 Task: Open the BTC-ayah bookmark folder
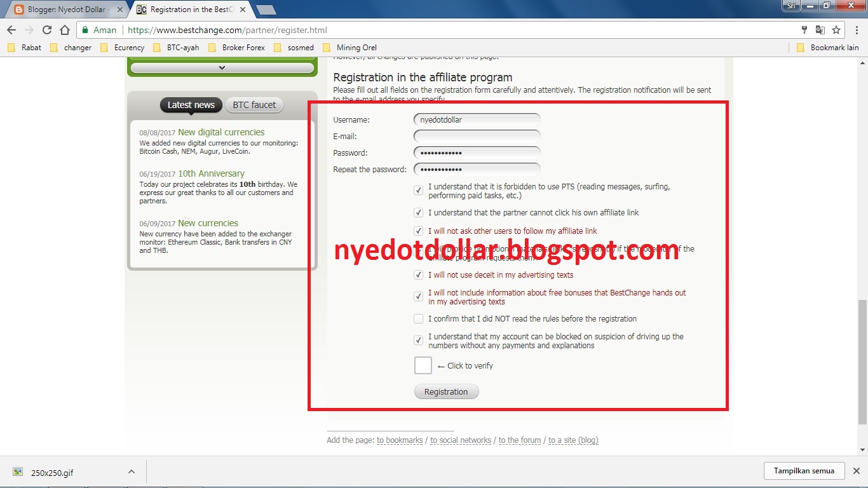[176, 47]
